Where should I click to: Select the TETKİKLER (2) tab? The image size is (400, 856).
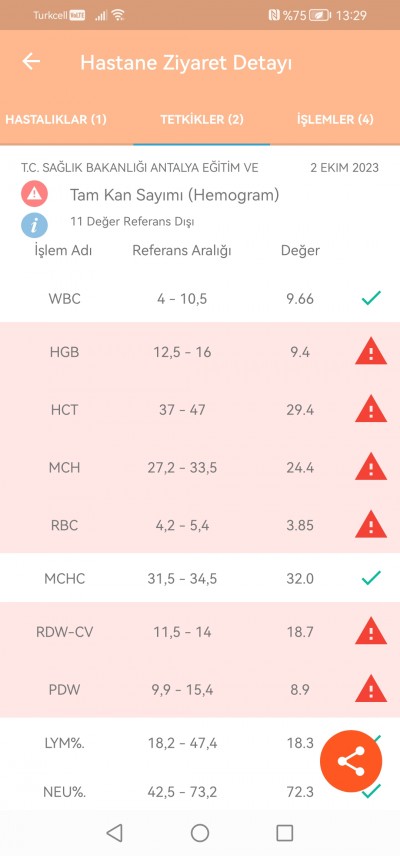pyautogui.click(x=201, y=120)
